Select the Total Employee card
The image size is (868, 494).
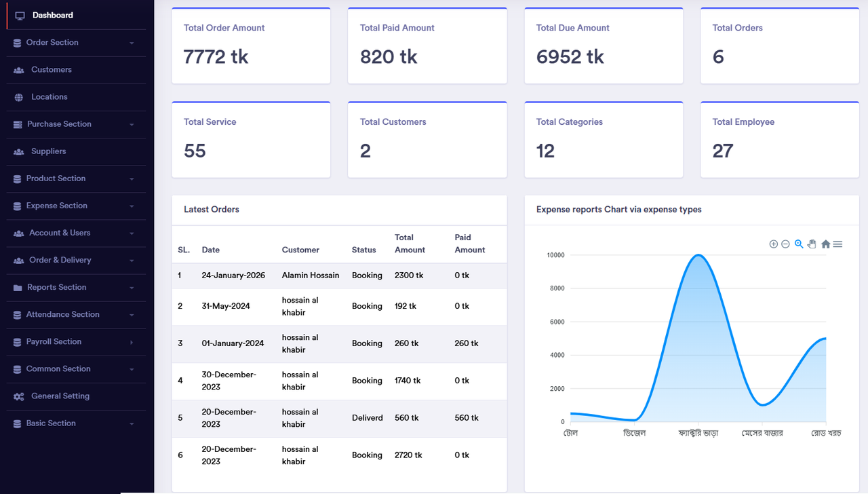click(780, 140)
